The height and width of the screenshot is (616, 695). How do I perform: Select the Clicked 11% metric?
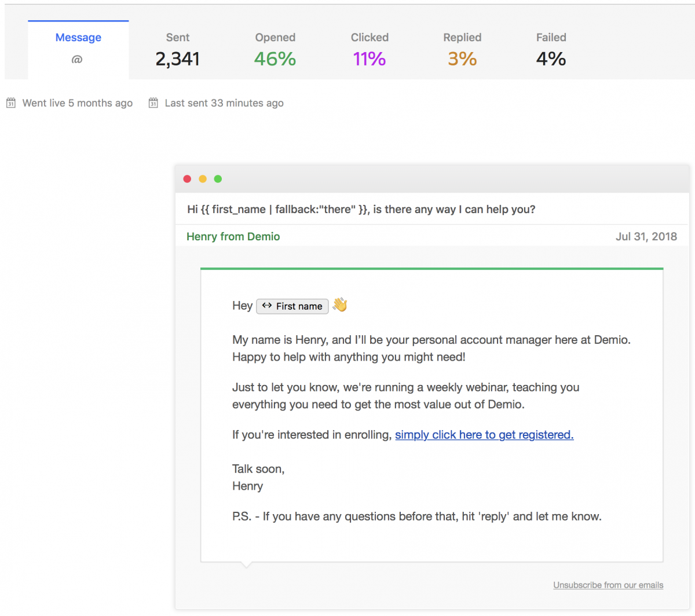(x=369, y=49)
